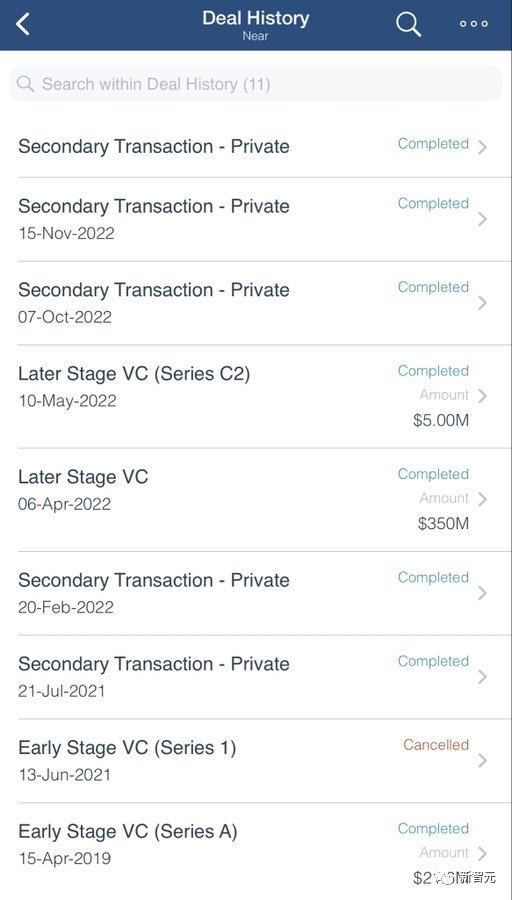The height and width of the screenshot is (900, 512).
Task: Open chevron for Series A deal
Action: (x=482, y=854)
